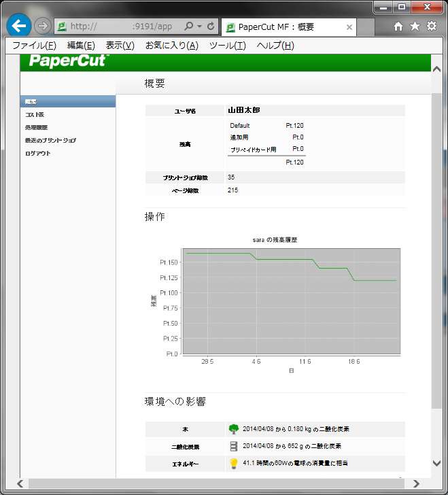Open the ツール(T) menu
The width and height of the screenshot is (448, 495).
(x=227, y=46)
